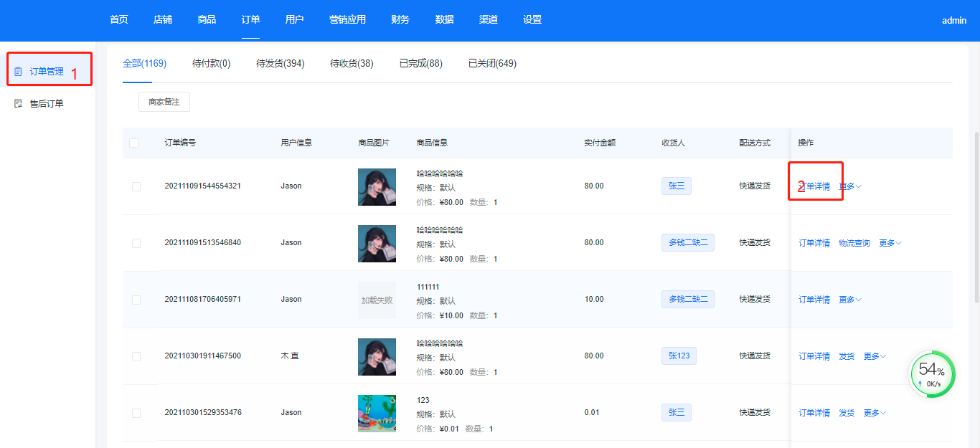Click the vertical page scrollbar

(976, 215)
